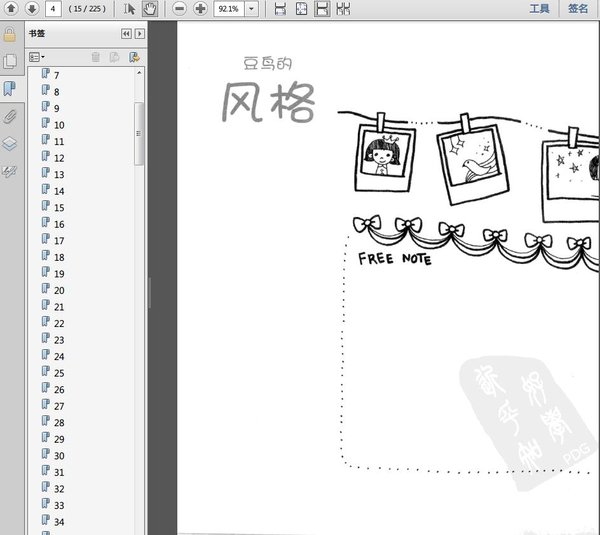This screenshot has height=535, width=600.
Task: Open the signatures panel icon
Action: [10, 171]
